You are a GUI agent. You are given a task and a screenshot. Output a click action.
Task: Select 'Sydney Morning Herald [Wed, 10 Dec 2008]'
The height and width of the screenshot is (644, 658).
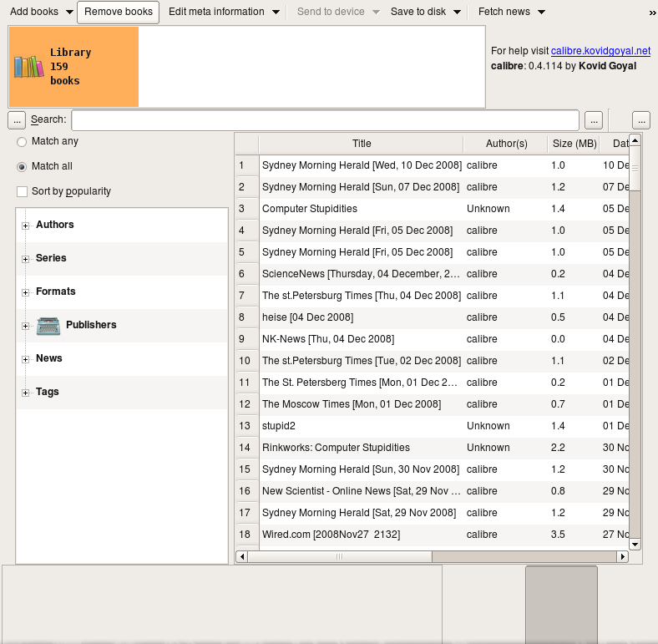(x=362, y=166)
